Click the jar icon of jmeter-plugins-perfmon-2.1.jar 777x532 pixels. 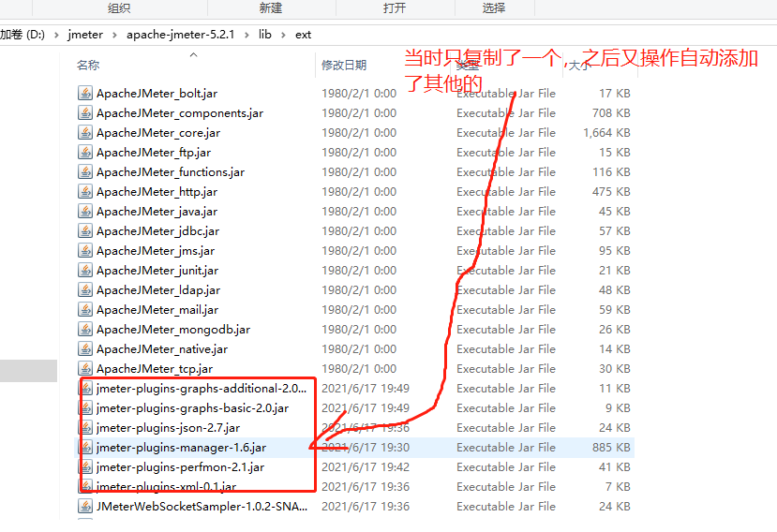pyautogui.click(x=86, y=467)
